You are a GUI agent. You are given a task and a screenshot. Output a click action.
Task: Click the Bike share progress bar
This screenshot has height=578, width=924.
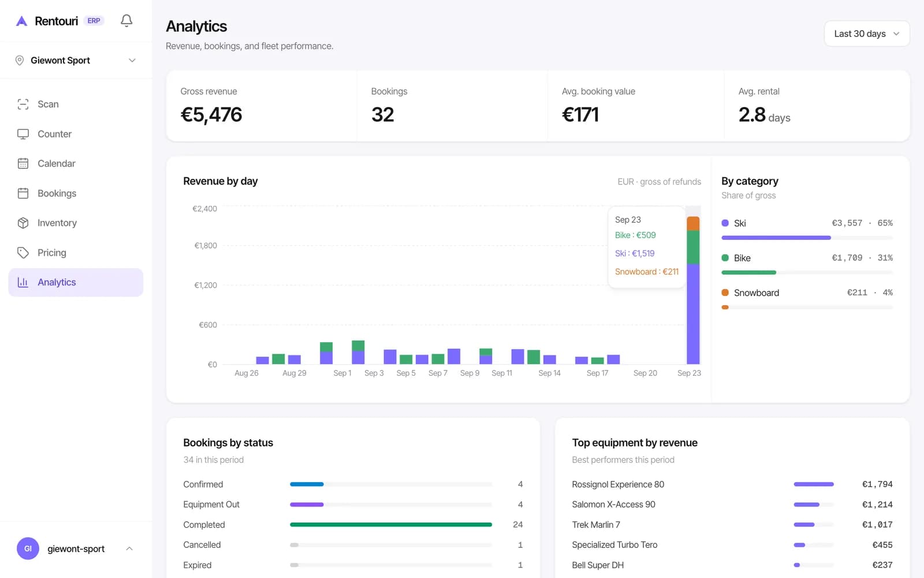pyautogui.click(x=807, y=272)
